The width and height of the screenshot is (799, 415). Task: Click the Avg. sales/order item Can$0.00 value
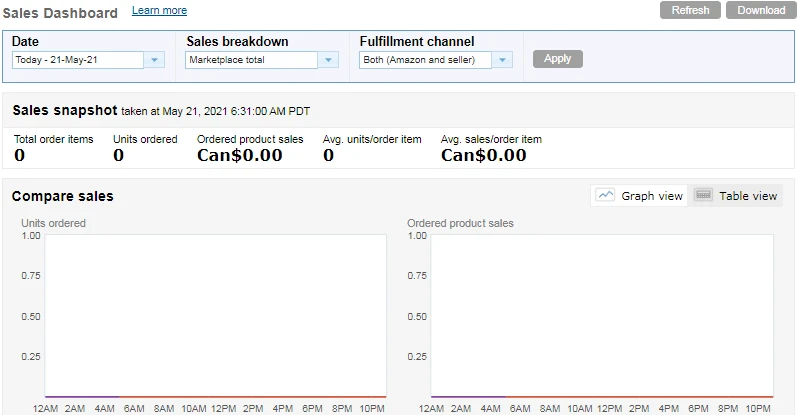coord(484,155)
